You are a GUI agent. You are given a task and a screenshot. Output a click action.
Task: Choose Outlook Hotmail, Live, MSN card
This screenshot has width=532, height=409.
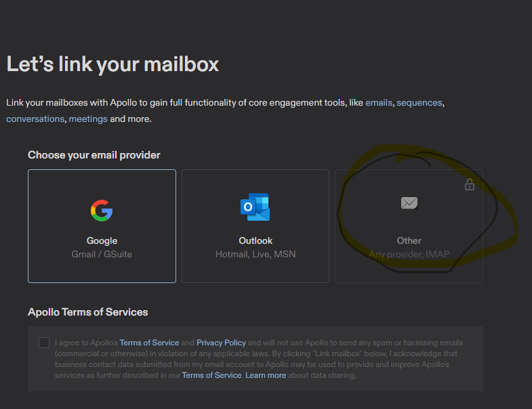click(x=255, y=226)
